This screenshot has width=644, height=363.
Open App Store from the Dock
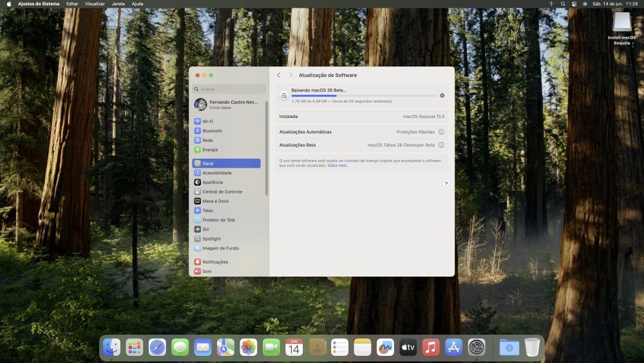pyautogui.click(x=453, y=348)
